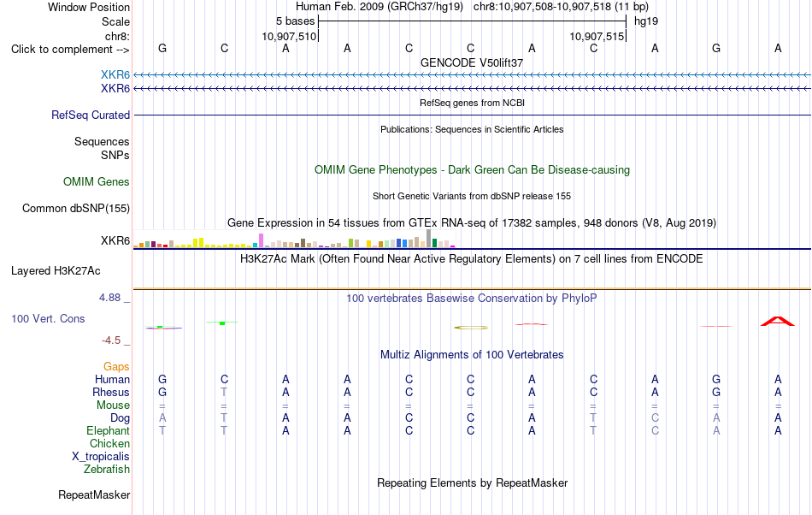Click the 'Sequences' track label

tap(102, 141)
